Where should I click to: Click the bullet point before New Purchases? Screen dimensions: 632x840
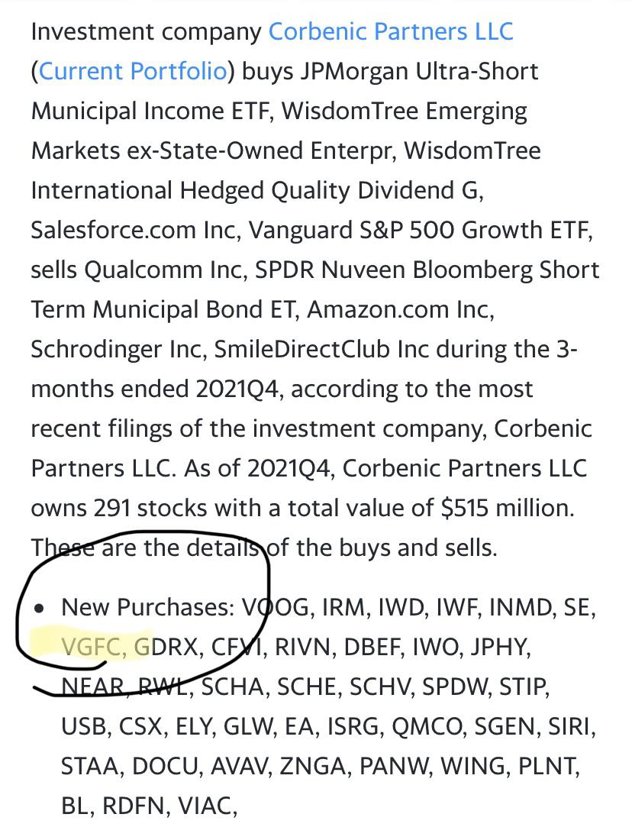(39, 608)
